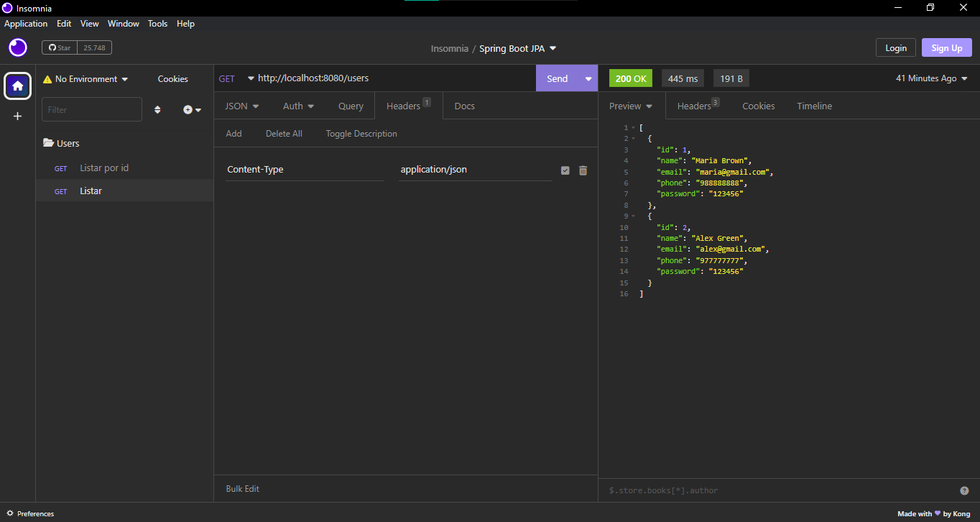Collapse the JSON fold arrow on line 2
980x522 pixels.
633,139
